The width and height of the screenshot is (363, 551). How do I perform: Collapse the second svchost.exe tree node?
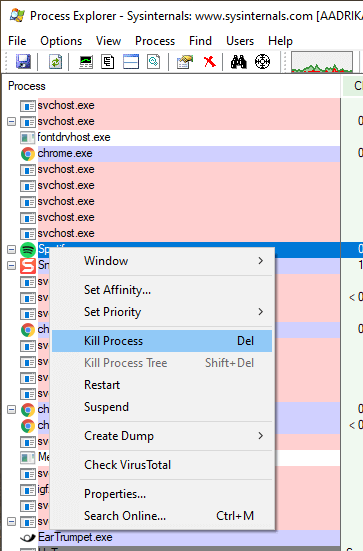[12, 122]
